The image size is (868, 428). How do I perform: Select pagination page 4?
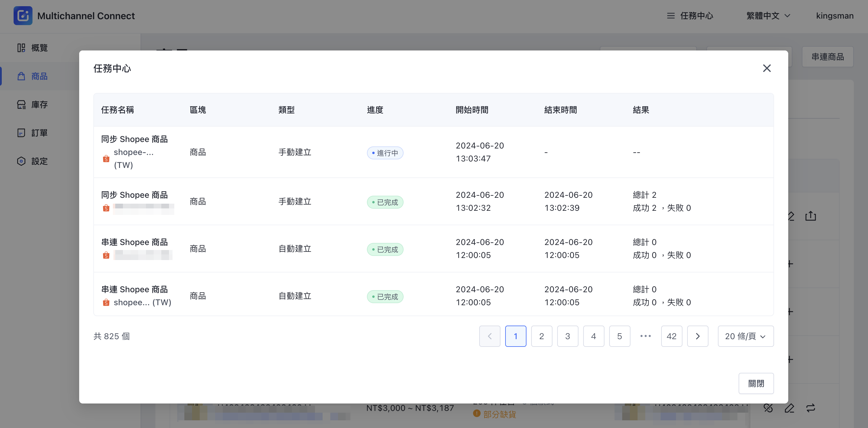coord(593,336)
